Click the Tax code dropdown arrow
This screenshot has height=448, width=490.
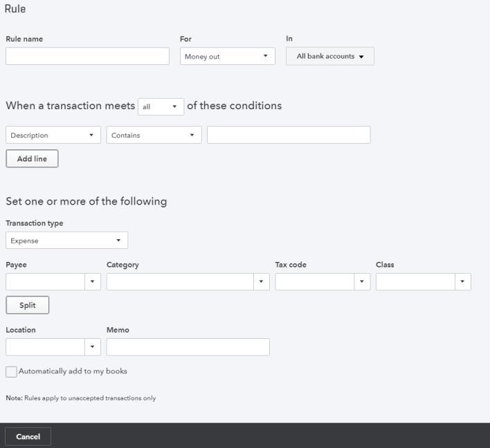pyautogui.click(x=362, y=281)
